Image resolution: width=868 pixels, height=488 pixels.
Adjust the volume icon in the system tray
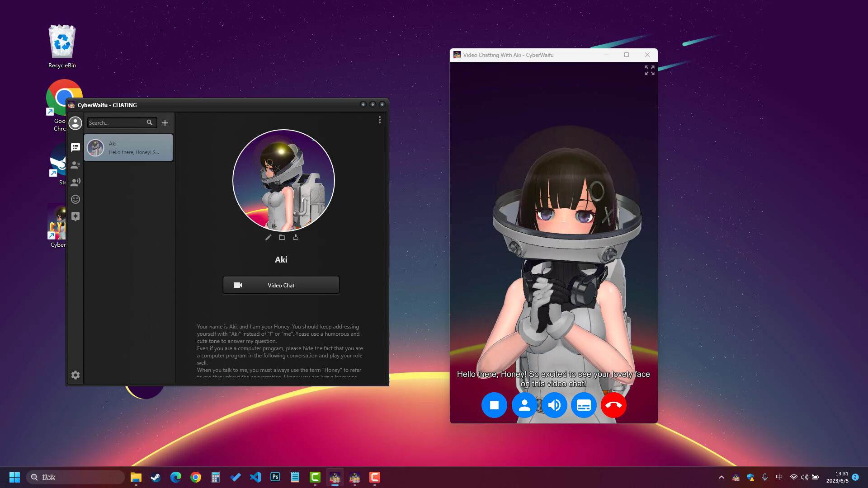[805, 477]
